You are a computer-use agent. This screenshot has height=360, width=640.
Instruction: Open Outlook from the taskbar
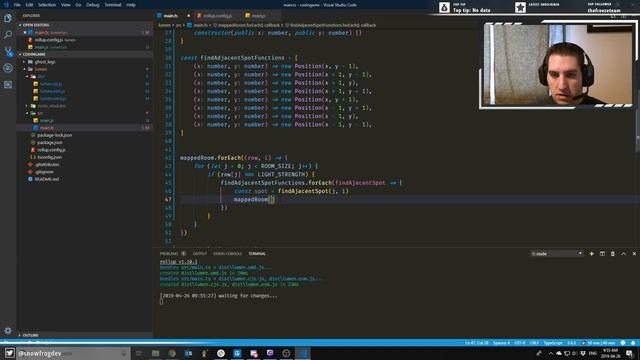coord(188,353)
